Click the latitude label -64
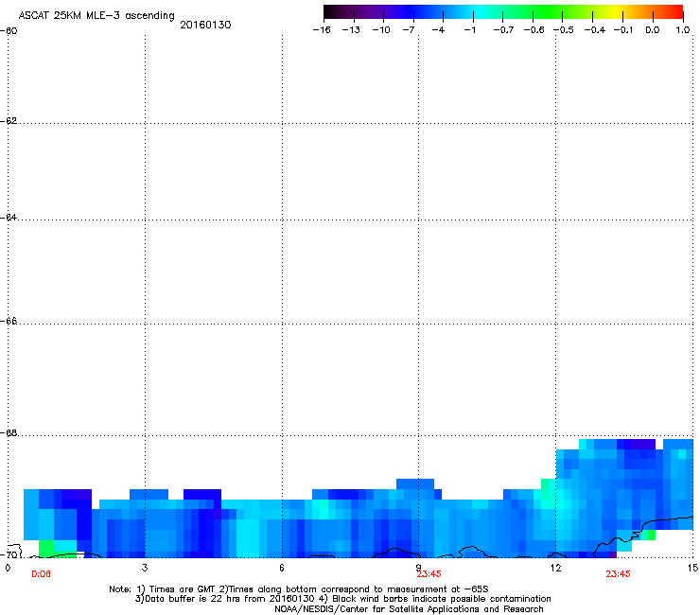The height and width of the screenshot is (615, 700). point(9,218)
